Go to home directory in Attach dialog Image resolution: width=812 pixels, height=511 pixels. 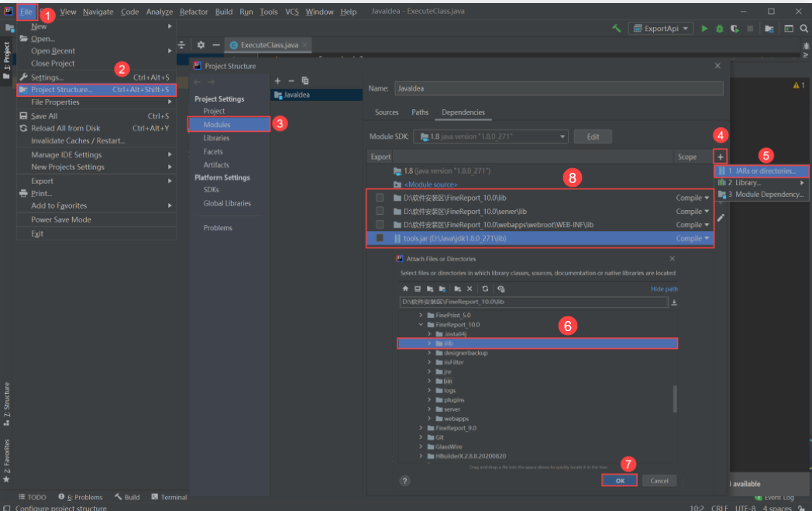tap(404, 288)
